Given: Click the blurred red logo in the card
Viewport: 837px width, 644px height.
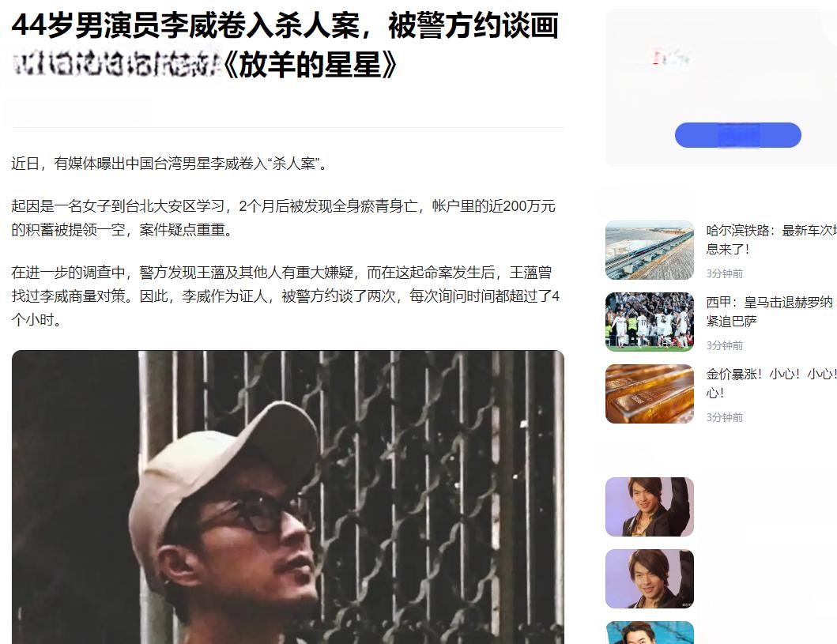Looking at the screenshot, I should click(x=670, y=56).
